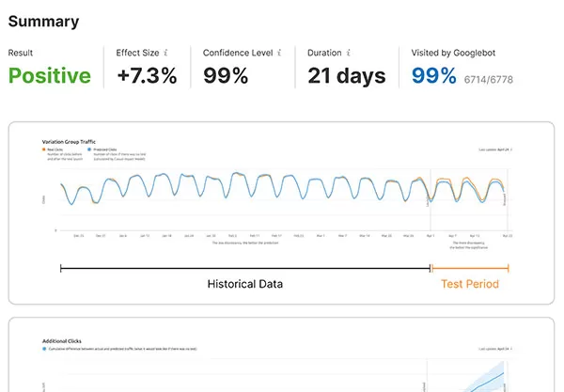
Task: Click the black Historical Data bracket line
Action: click(245, 268)
